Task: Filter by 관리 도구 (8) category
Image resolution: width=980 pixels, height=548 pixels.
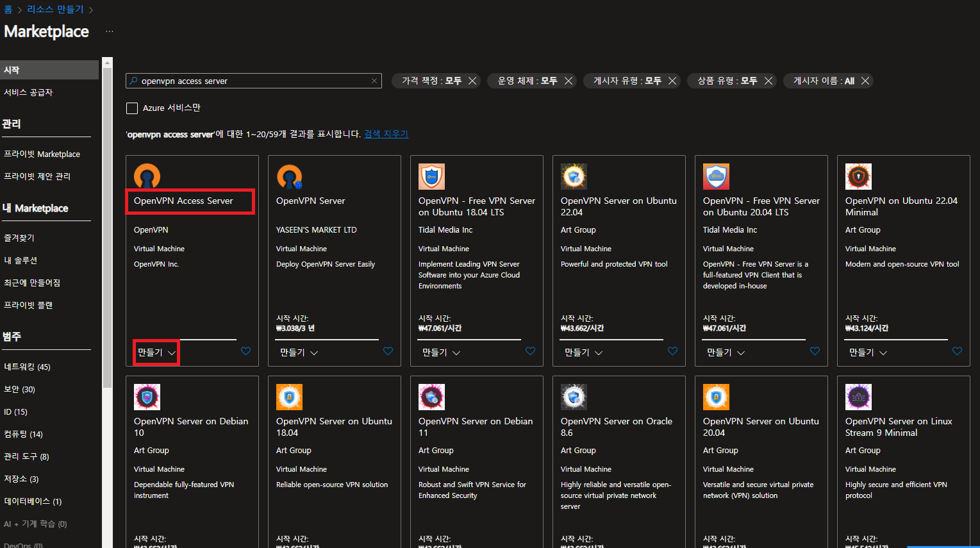Action: (26, 456)
